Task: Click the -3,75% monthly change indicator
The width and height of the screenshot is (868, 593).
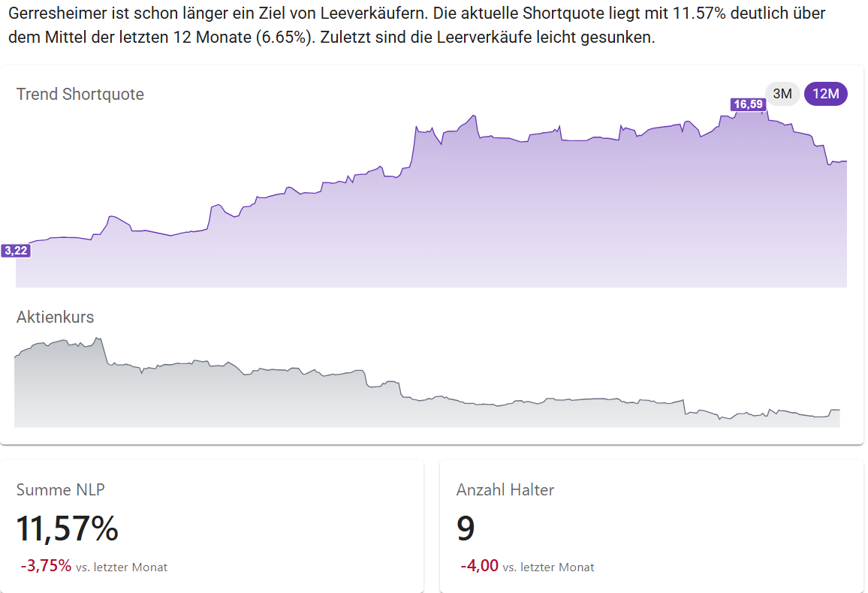Action: pos(46,566)
